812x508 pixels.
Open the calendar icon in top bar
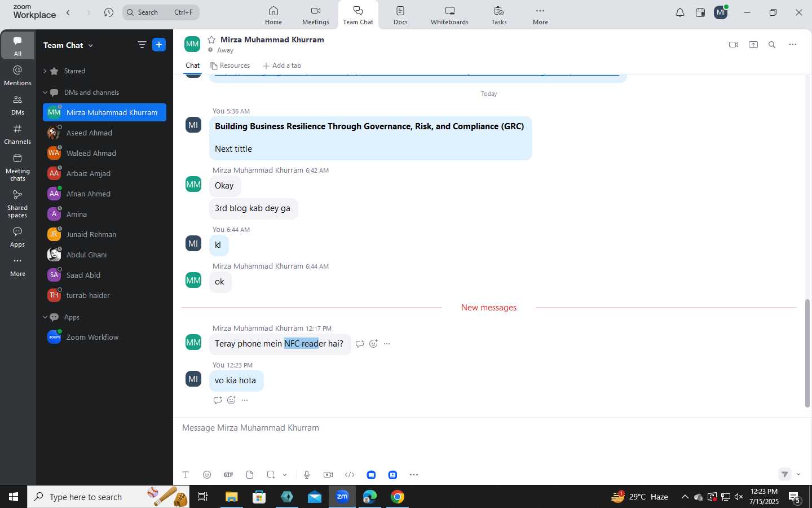[x=700, y=12]
